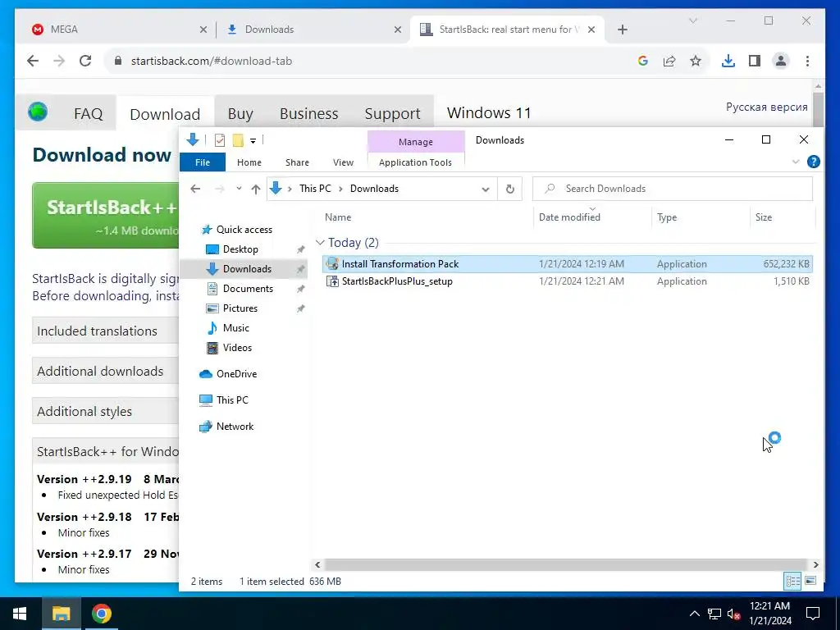Click the Chrome reload page icon
The image size is (840, 630).
click(x=85, y=61)
